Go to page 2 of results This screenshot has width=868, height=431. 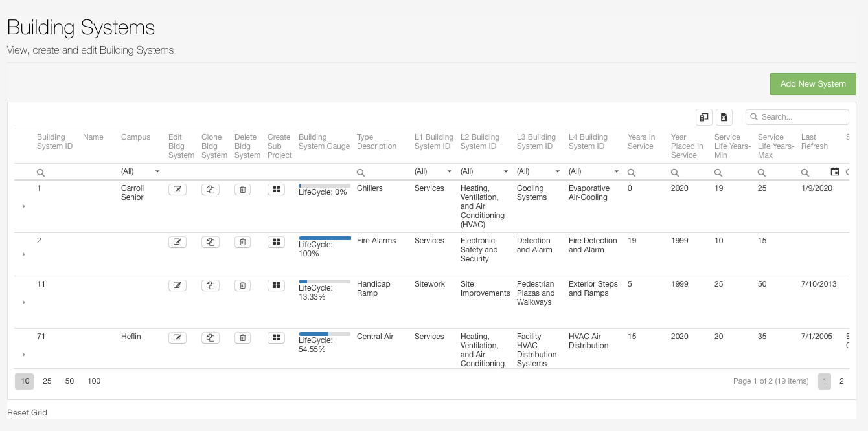click(x=841, y=381)
